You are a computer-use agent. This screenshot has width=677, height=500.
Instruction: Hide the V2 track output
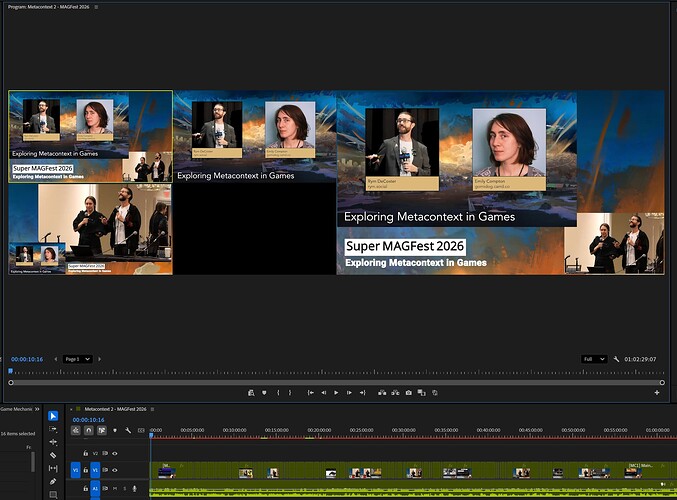(115, 453)
